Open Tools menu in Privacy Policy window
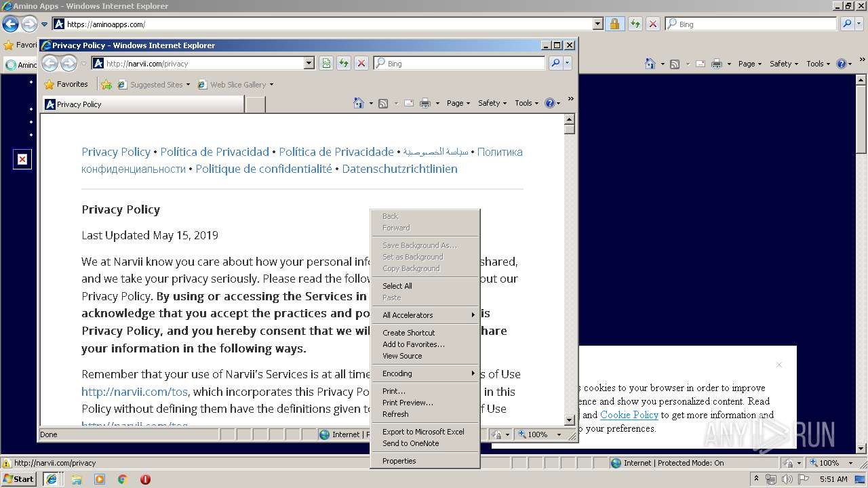The height and width of the screenshot is (488, 868). tap(526, 103)
